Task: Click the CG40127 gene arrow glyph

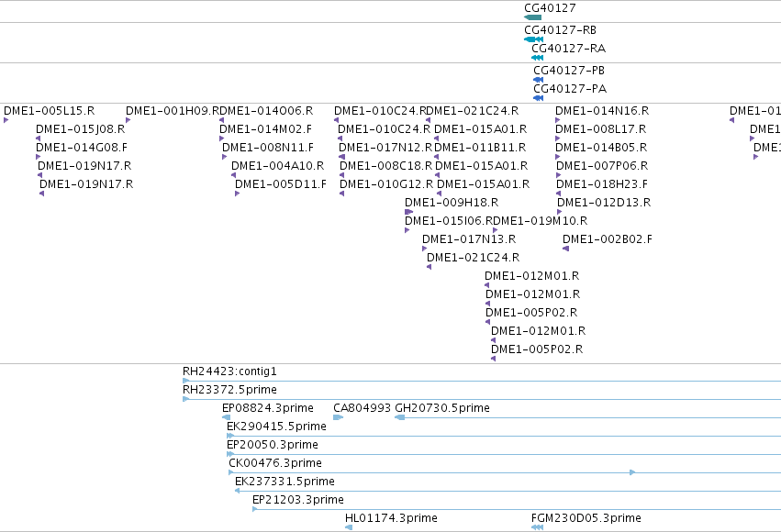Action: [532, 17]
